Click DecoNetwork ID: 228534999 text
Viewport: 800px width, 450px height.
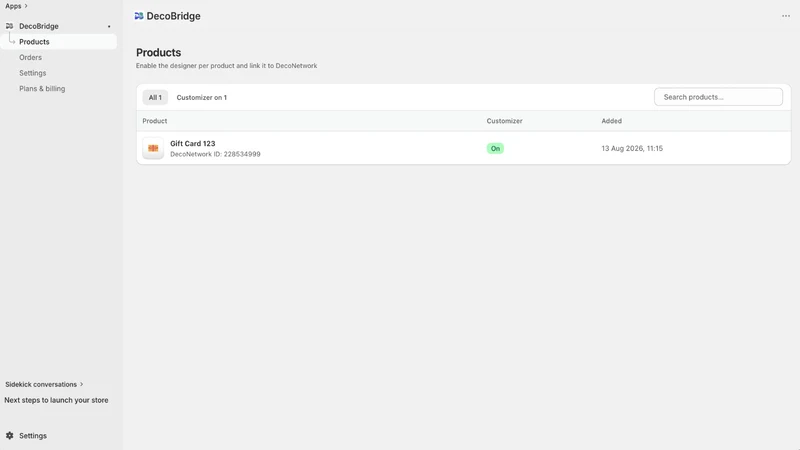click(215, 154)
